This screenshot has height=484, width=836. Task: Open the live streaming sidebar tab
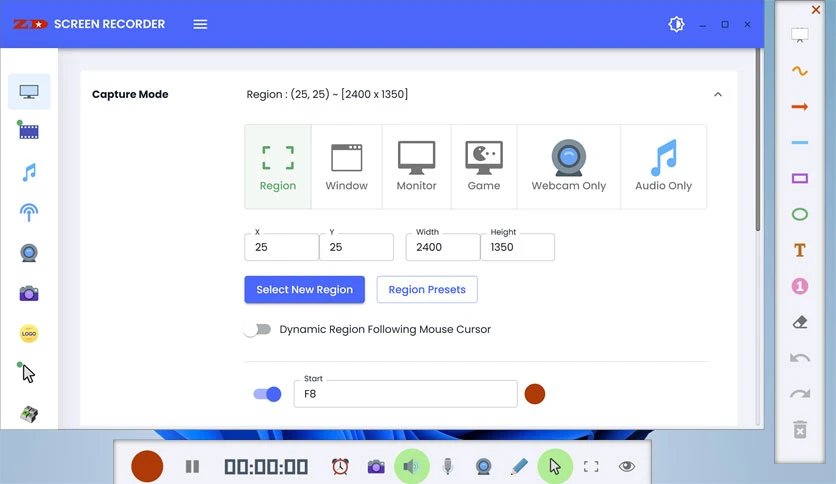coord(29,213)
